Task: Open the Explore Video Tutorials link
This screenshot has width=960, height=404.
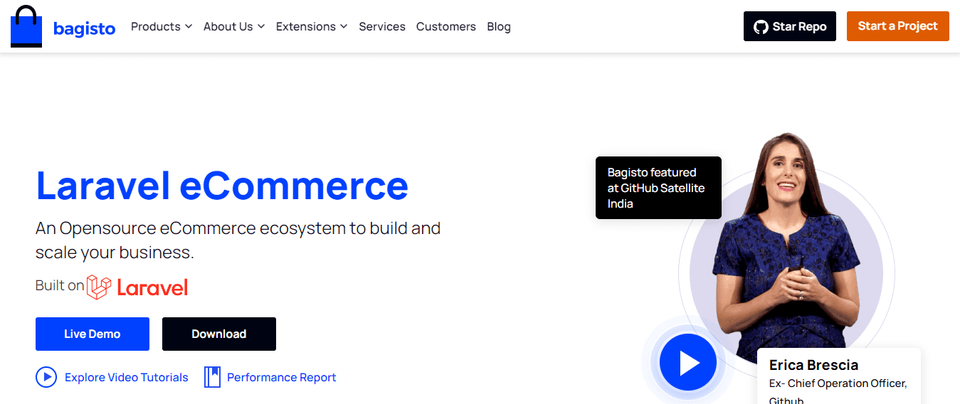Action: click(x=126, y=377)
